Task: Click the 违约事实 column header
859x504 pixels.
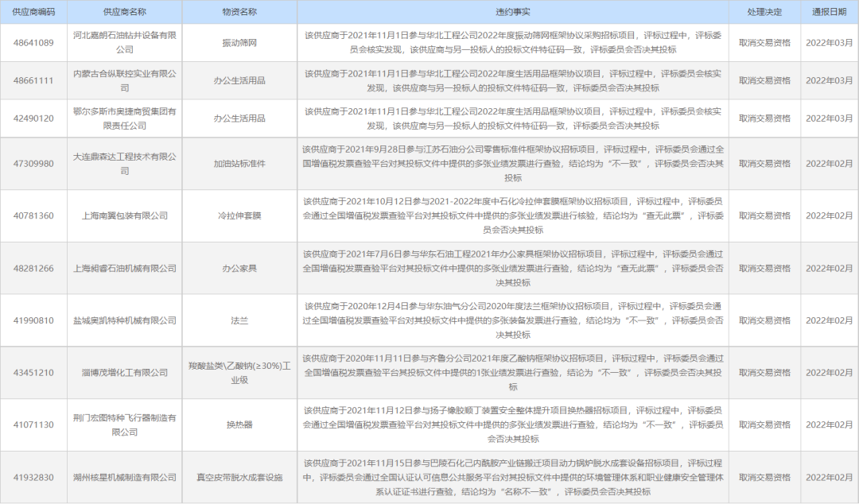Action: tap(514, 11)
